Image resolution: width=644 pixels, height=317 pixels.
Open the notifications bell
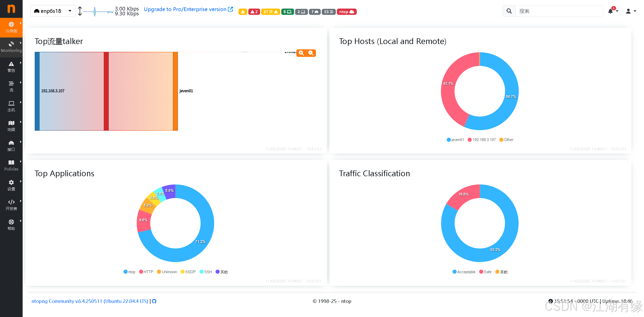(611, 11)
